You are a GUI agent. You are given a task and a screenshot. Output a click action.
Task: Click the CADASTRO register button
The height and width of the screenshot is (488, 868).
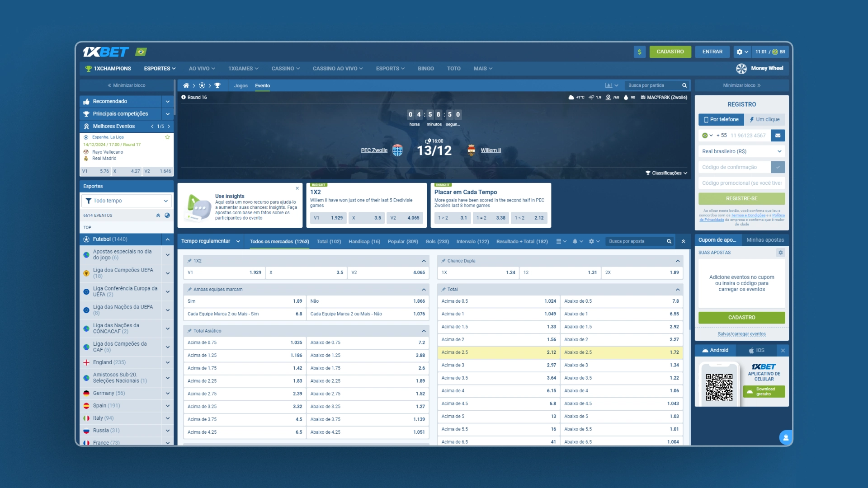pos(670,52)
